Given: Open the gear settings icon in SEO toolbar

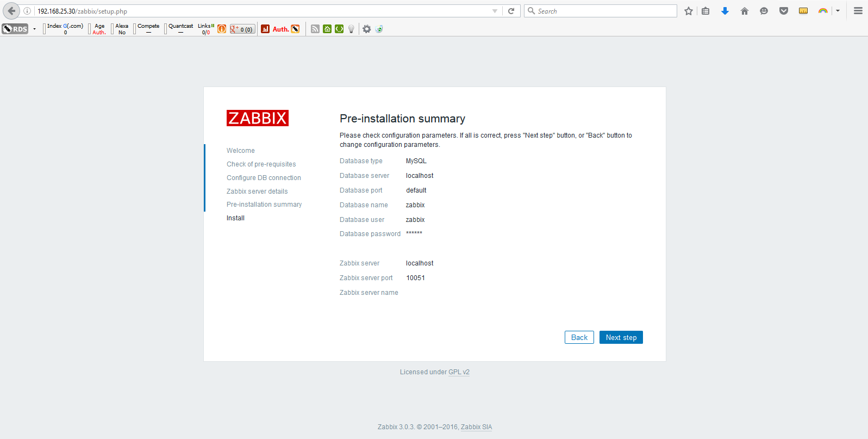Looking at the screenshot, I should click(x=367, y=29).
